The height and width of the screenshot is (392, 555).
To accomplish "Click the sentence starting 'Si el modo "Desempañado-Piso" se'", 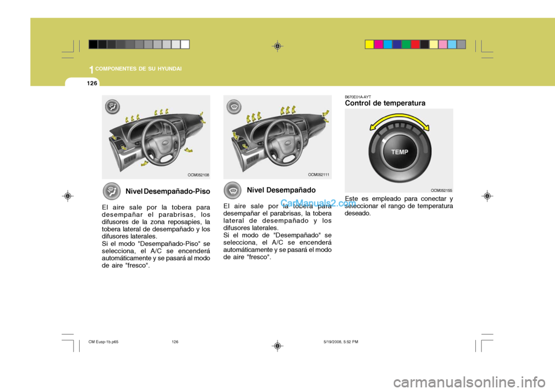I will click(x=156, y=254).
